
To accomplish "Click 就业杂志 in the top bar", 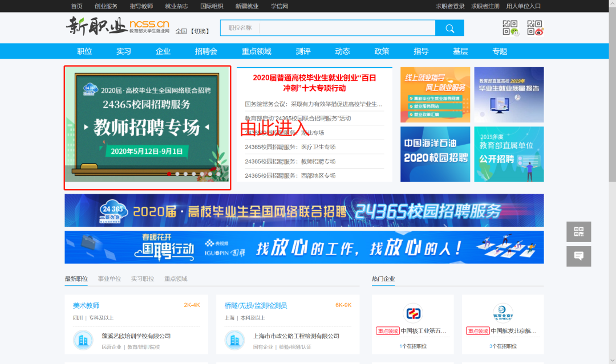I will point(176,6).
